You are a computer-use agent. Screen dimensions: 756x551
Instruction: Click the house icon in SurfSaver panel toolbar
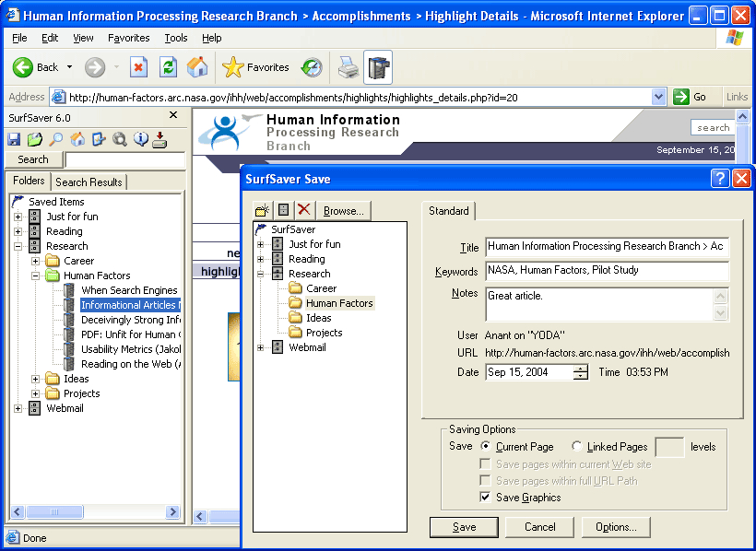tap(77, 140)
